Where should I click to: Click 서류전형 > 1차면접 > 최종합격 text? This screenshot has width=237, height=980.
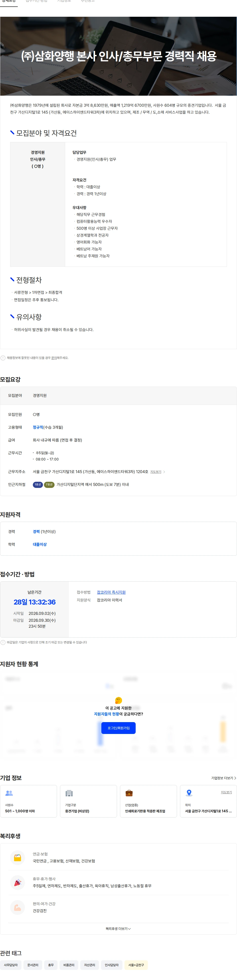(x=38, y=293)
